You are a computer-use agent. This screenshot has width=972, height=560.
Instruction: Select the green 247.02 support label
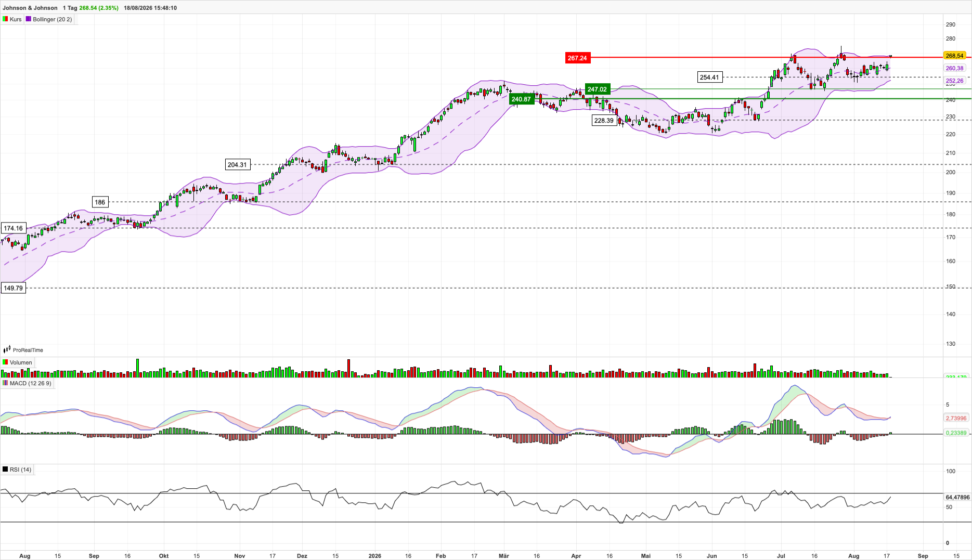click(x=597, y=89)
